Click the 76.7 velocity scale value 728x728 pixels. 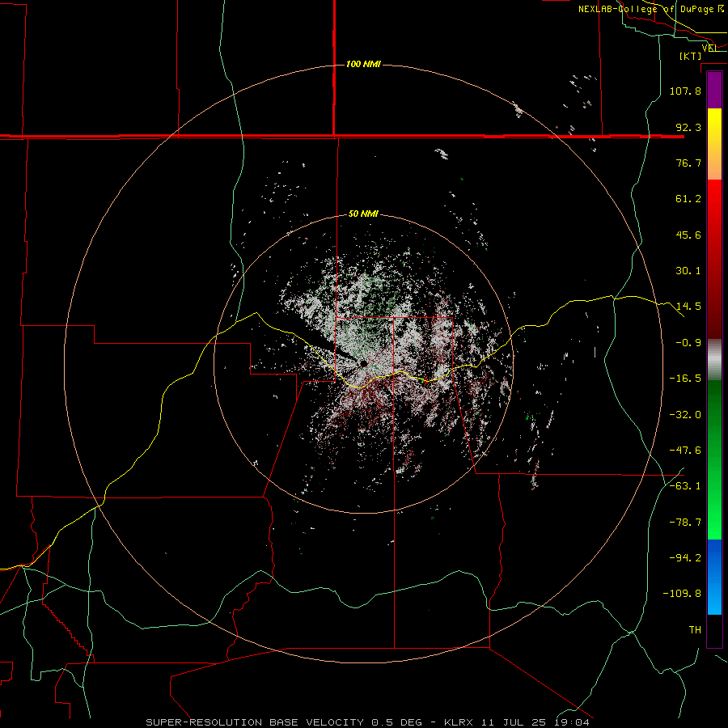pos(688,163)
